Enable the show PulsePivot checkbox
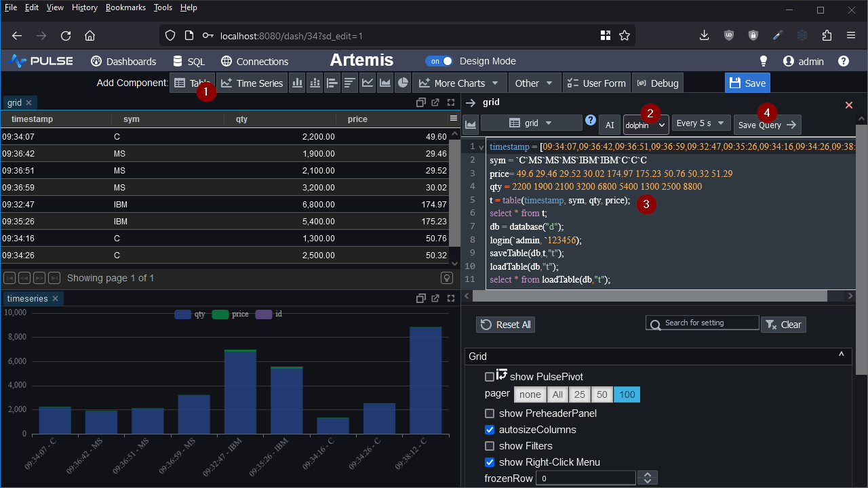 coord(490,377)
